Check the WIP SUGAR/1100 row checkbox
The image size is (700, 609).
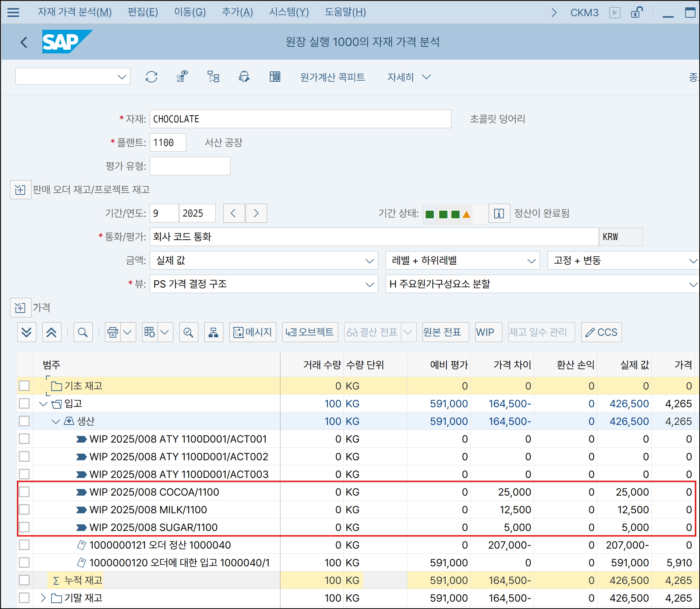24,527
